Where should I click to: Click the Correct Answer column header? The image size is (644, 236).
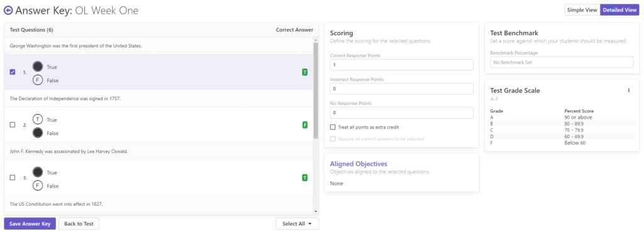tap(294, 30)
